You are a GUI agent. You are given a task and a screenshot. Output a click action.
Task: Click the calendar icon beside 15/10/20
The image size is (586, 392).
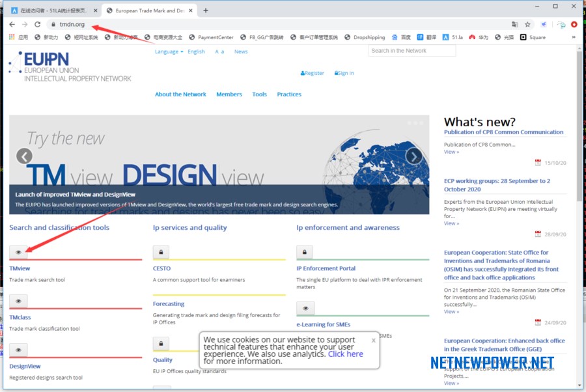click(538, 162)
